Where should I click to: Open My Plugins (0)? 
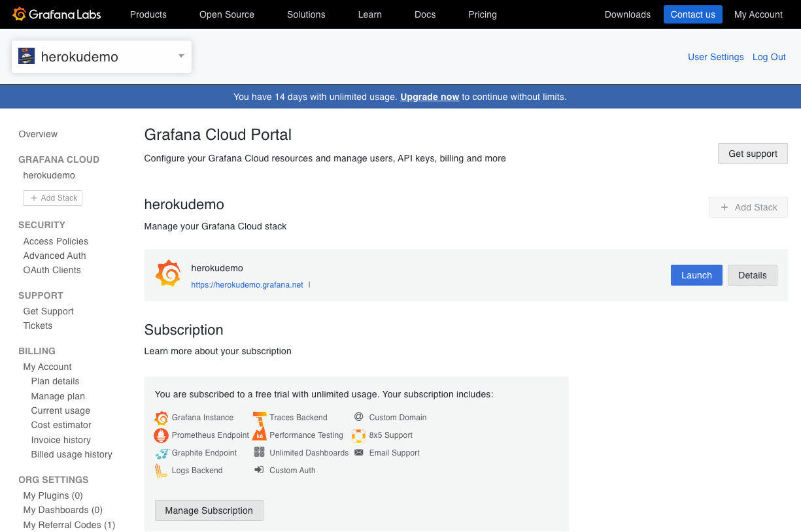pos(53,495)
